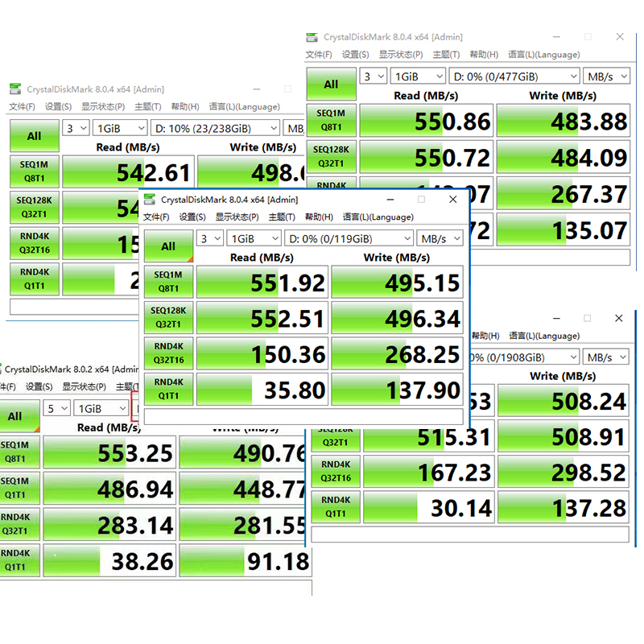The image size is (644, 644).
Task: Open drive dropdown D: 0% (0/477GiB)
Action: coord(514,76)
